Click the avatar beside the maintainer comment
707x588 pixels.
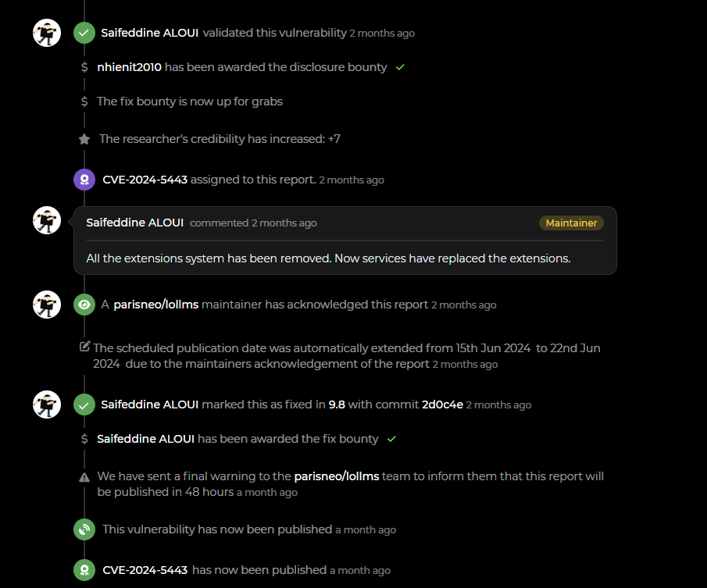tap(47, 220)
